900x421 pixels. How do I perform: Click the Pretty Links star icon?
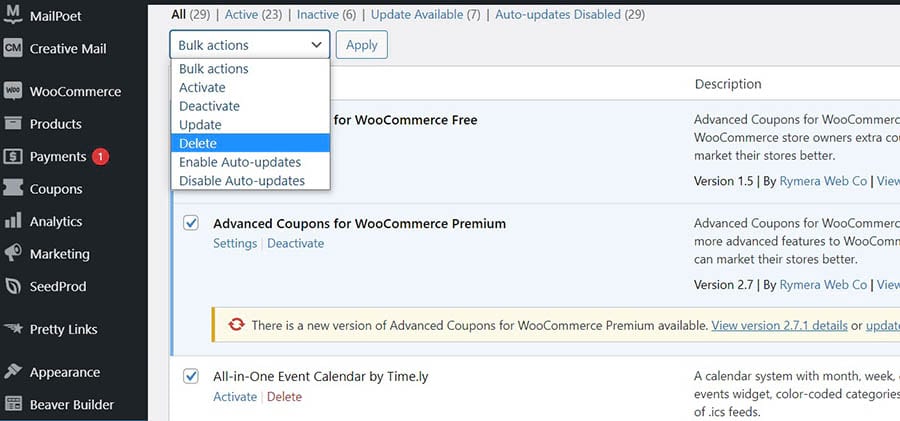coord(13,329)
